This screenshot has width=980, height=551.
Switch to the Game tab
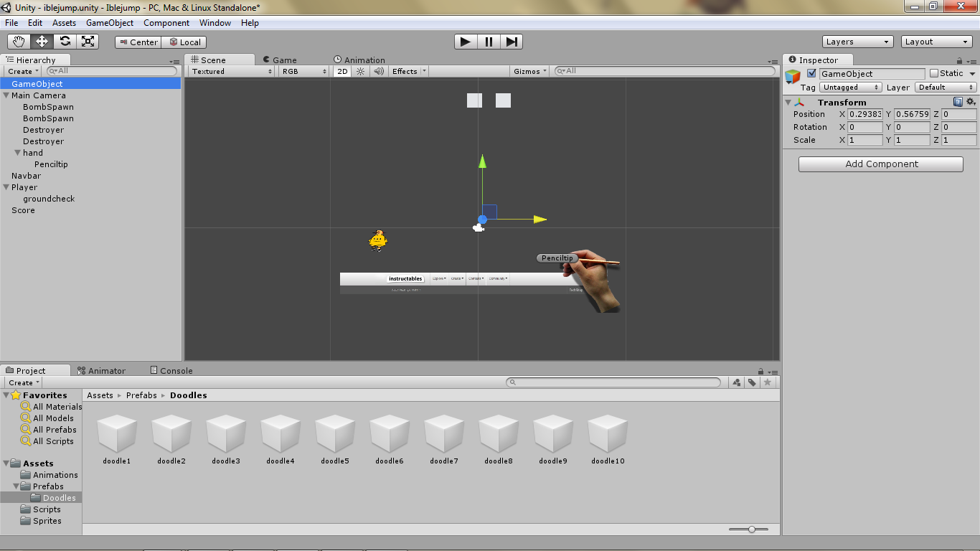280,60
